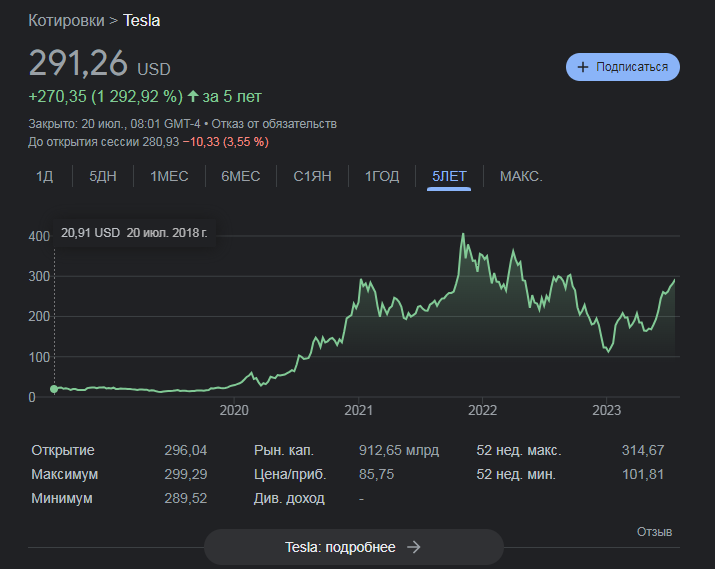Click the green up arrow near за 5 лет
The image size is (715, 569).
point(193,97)
